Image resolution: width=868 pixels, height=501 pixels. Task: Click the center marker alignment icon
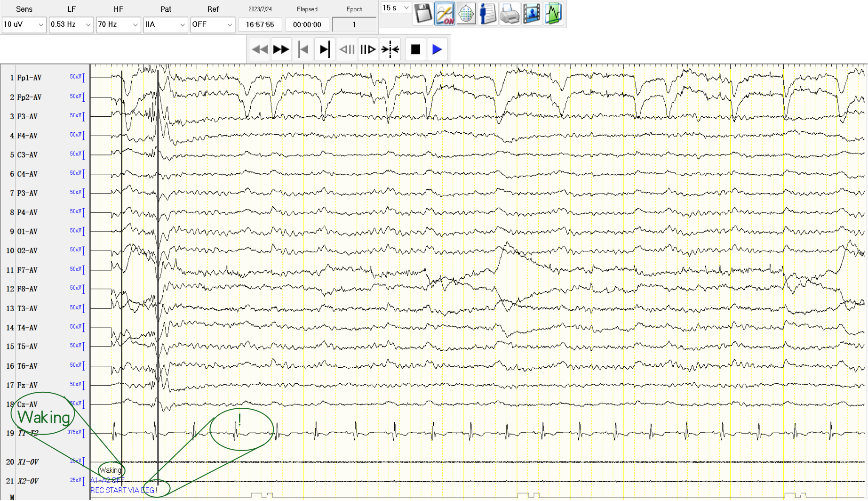pyautogui.click(x=390, y=48)
